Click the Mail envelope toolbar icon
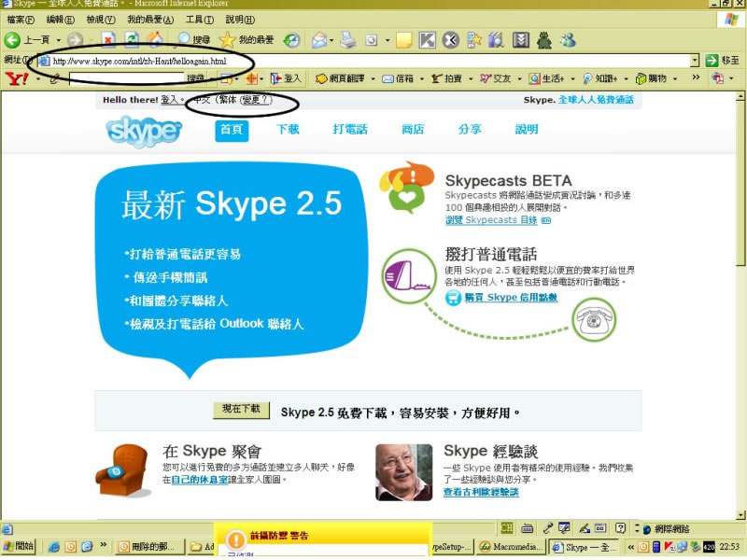The height and width of the screenshot is (560, 747). tap(319, 40)
